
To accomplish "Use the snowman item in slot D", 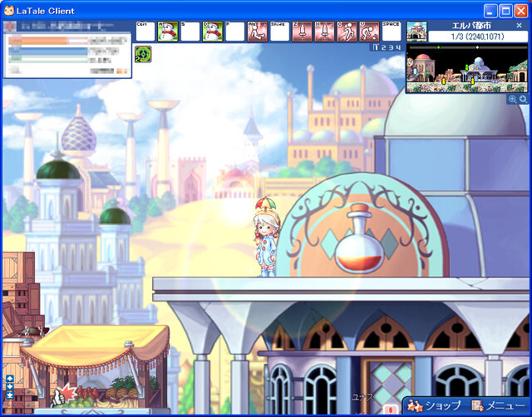I will point(213,32).
